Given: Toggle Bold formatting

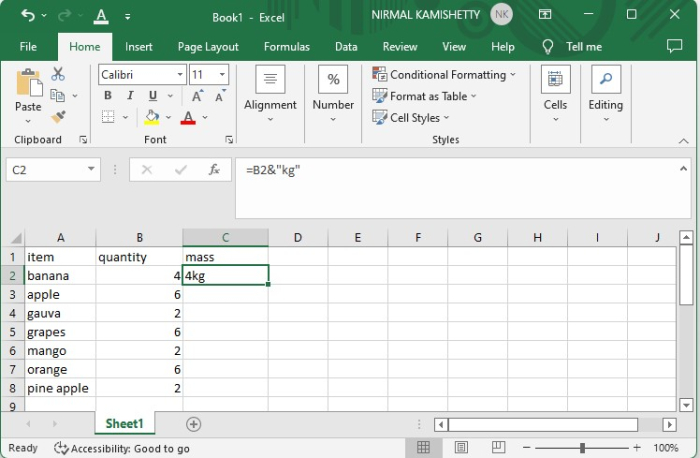Looking at the screenshot, I should tap(108, 95).
